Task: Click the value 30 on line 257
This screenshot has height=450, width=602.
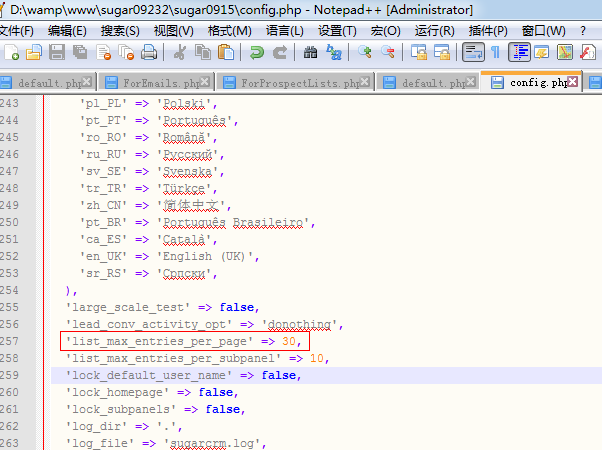Action: click(289, 341)
